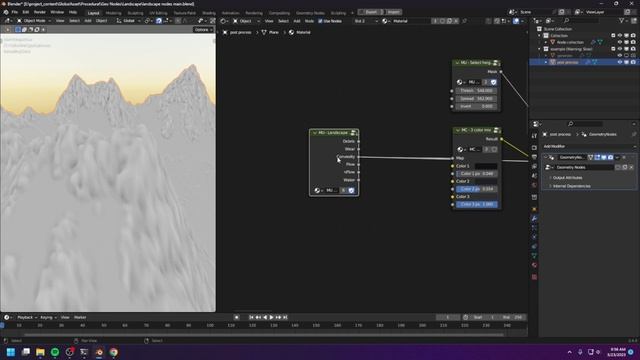Click the play animation button
Viewport: 640px width, 360px height.
coord(271,317)
